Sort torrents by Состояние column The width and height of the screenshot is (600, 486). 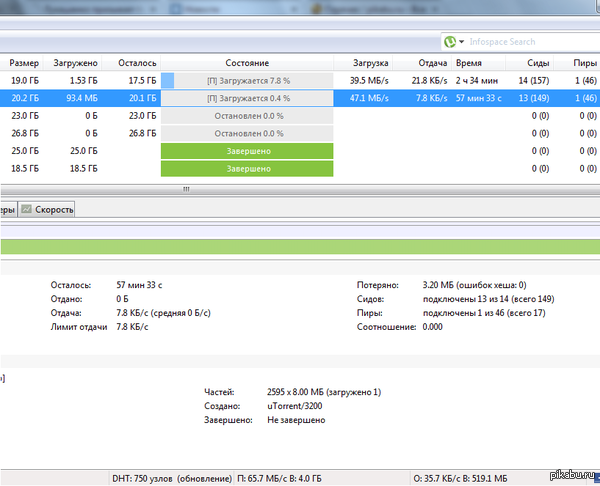pyautogui.click(x=246, y=62)
